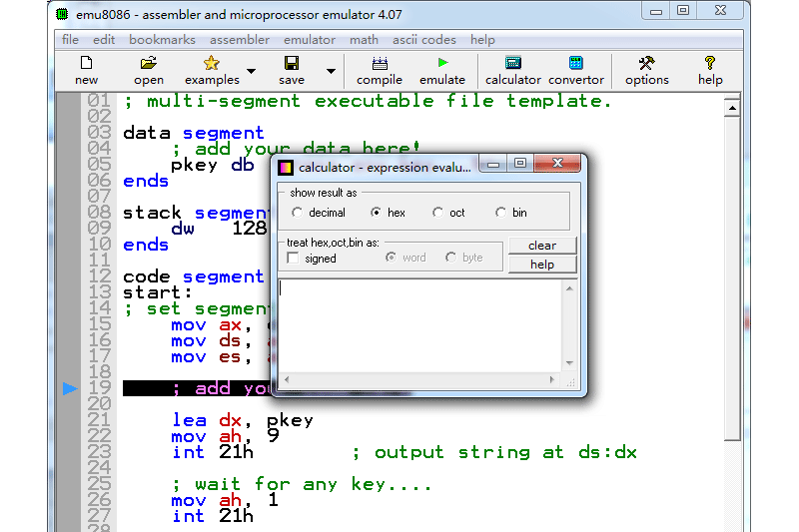Click the 'int 21h' instruction on line 23
Image resolution: width=799 pixels, height=532 pixels.
[212, 452]
